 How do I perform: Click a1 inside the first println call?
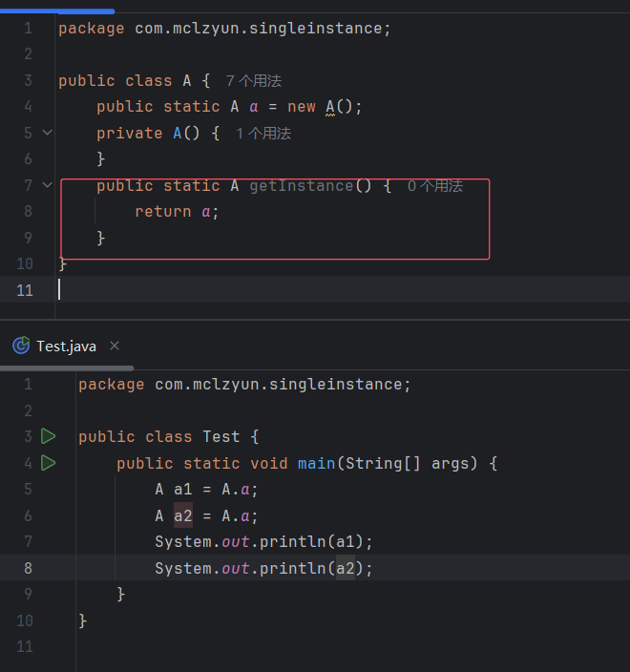(x=346, y=542)
